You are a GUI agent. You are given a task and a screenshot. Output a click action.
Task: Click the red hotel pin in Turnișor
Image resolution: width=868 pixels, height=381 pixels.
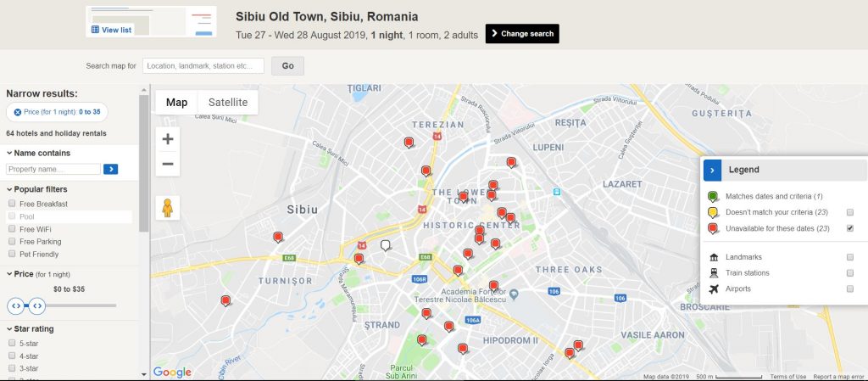278,237
